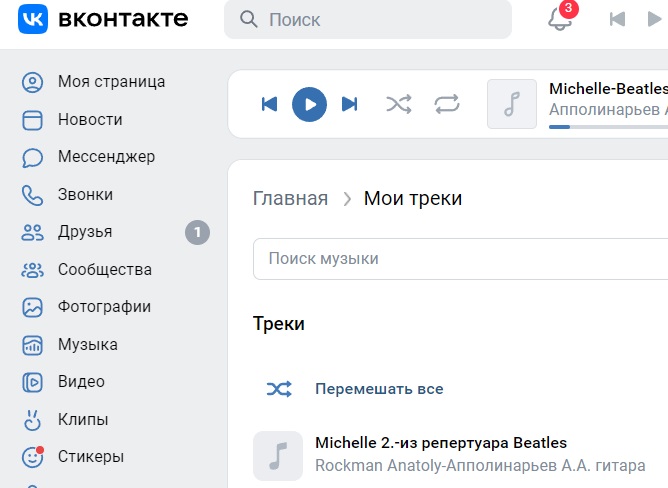Skip to the next track in the player
The image size is (668, 488).
pos(350,104)
